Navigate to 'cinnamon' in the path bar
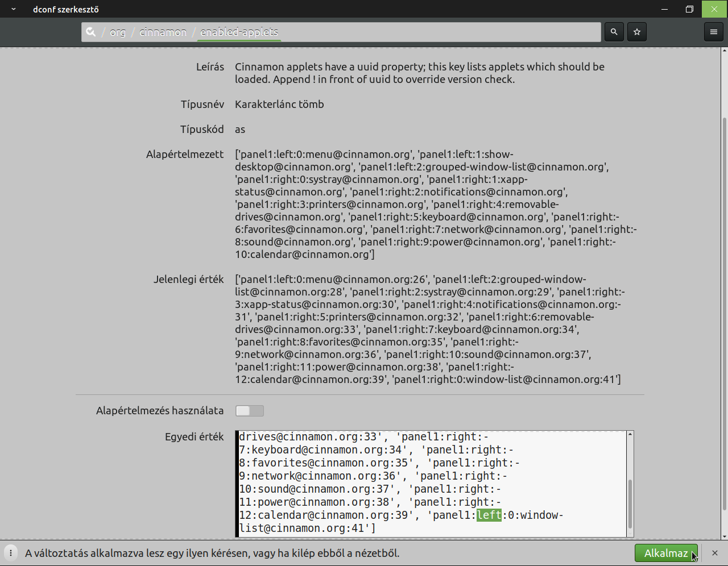 (x=163, y=32)
